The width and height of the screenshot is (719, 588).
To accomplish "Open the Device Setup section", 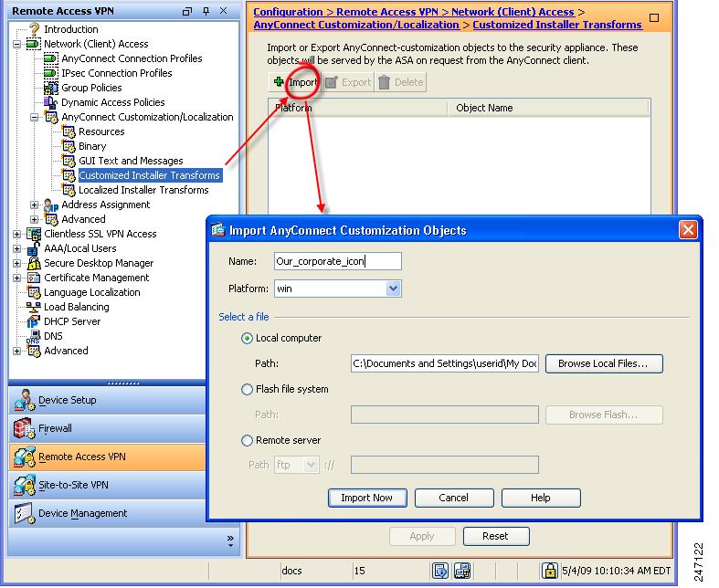I will (107, 400).
